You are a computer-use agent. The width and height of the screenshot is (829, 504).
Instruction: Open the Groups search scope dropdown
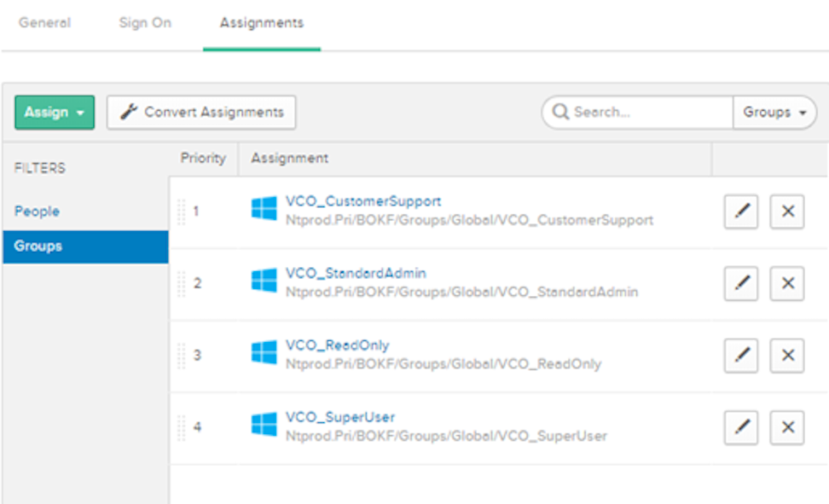coord(774,113)
